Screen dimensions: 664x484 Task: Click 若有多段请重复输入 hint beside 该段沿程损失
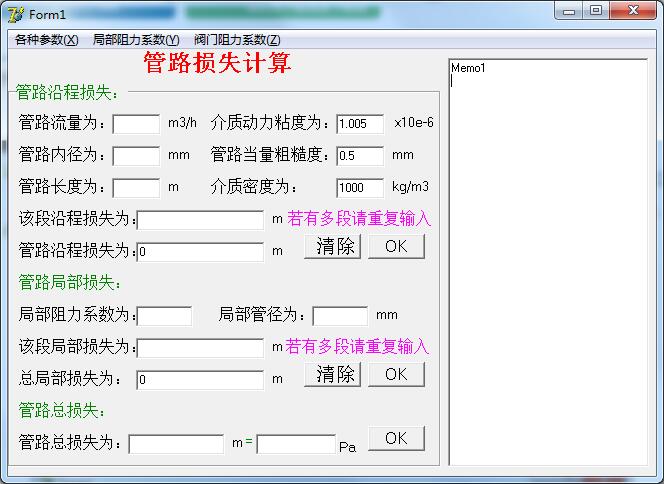pyautogui.click(x=359, y=219)
